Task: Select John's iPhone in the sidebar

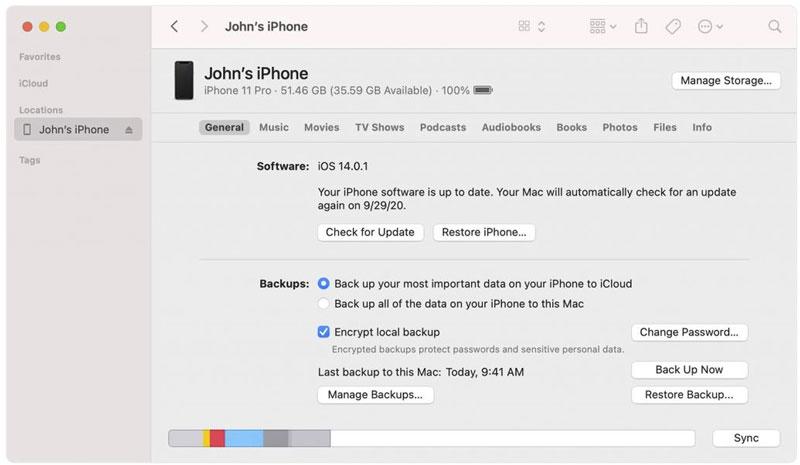Action: (x=78, y=130)
